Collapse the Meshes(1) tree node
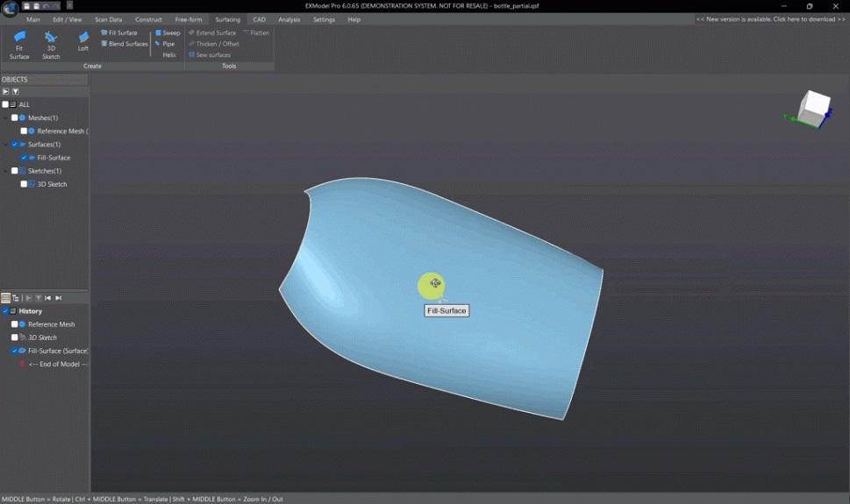The width and height of the screenshot is (850, 504). [5, 118]
